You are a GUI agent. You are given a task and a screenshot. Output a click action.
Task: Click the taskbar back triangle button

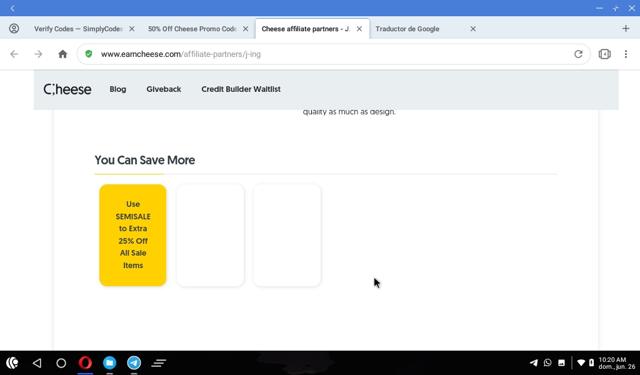click(x=37, y=363)
